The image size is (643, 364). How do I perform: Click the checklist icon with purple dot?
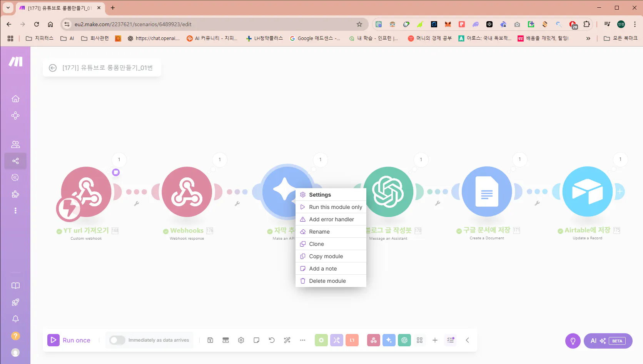click(x=451, y=340)
